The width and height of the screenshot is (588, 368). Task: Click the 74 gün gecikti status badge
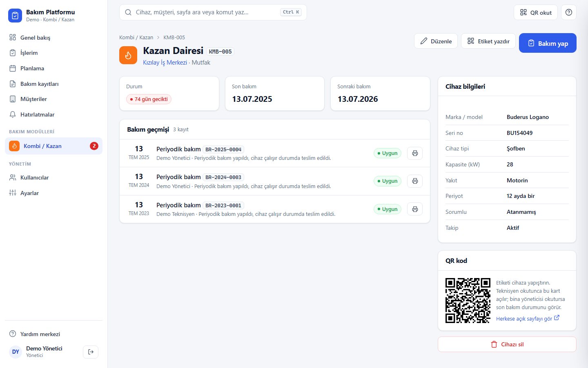pyautogui.click(x=149, y=99)
